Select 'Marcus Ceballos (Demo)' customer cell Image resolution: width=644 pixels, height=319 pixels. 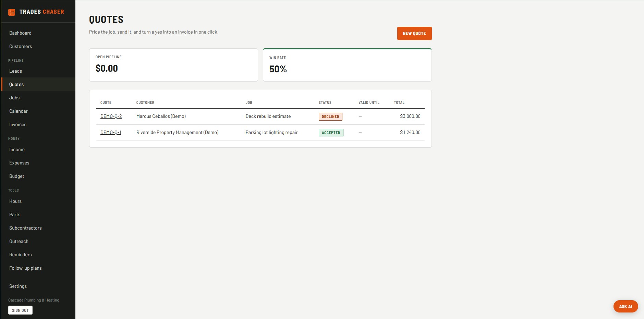pyautogui.click(x=161, y=116)
